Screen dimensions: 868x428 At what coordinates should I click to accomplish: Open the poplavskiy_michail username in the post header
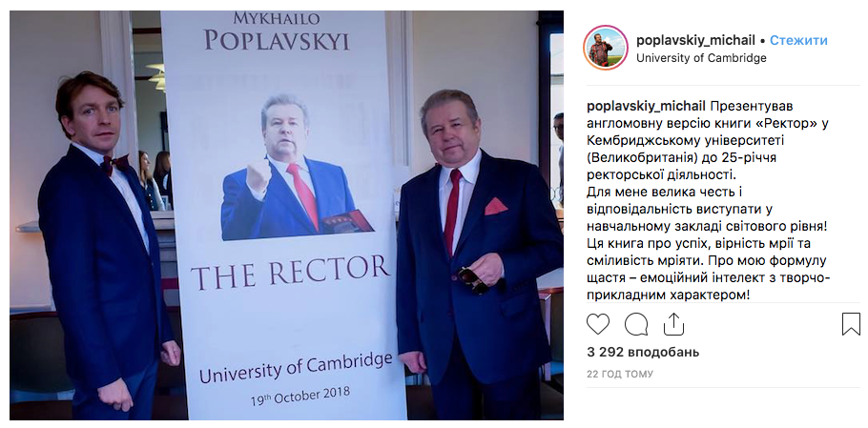695,40
